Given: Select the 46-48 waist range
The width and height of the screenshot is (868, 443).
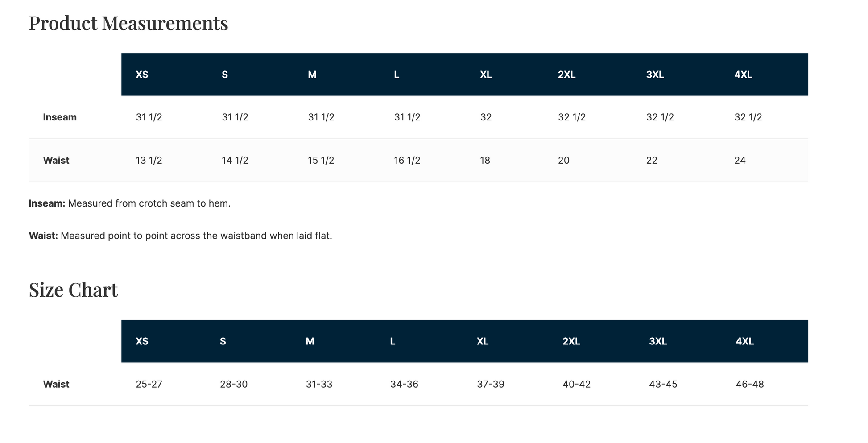Looking at the screenshot, I should [x=750, y=384].
